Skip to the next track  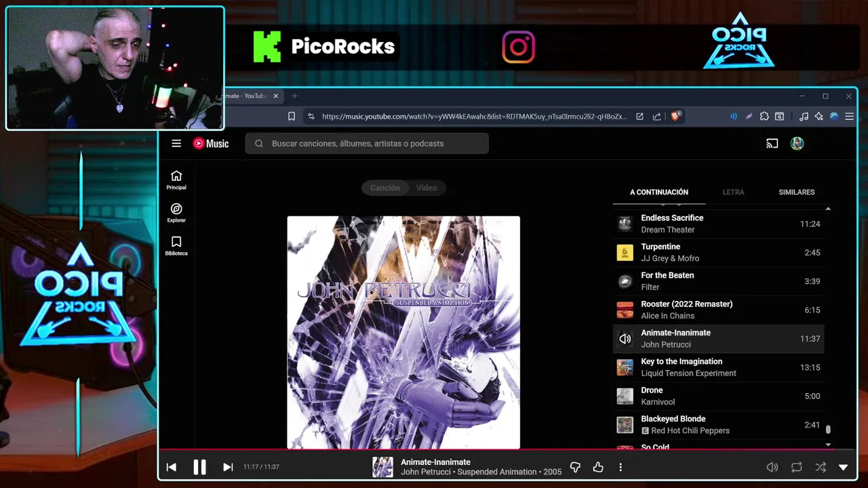(228, 467)
